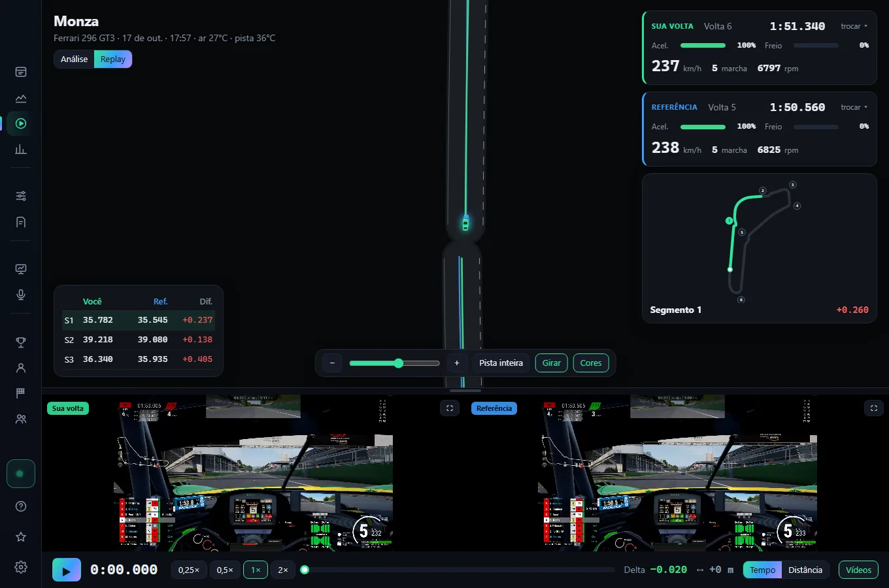The height and width of the screenshot is (588, 889).
Task: Switch to the Replay tab
Action: point(113,59)
